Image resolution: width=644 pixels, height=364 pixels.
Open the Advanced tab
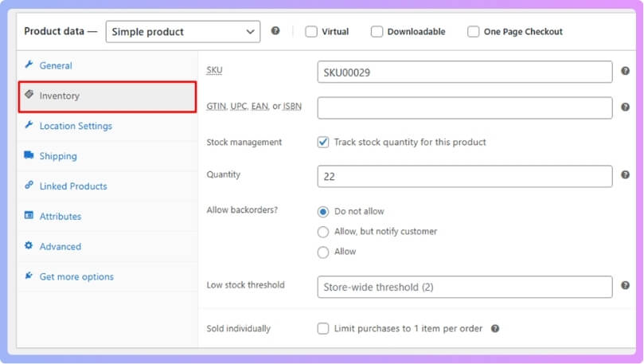tap(107, 246)
